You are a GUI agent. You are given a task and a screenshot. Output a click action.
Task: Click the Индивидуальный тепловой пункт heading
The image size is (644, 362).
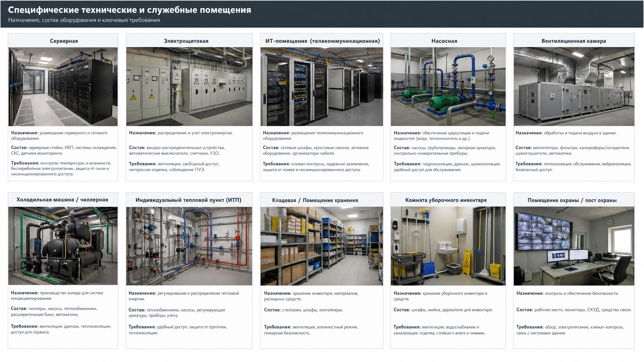188,200
